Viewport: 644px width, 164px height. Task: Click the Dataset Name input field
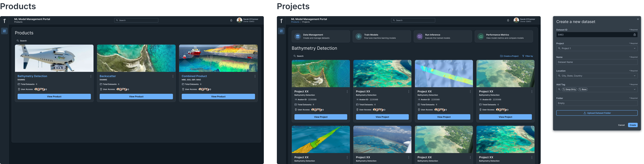click(x=597, y=62)
